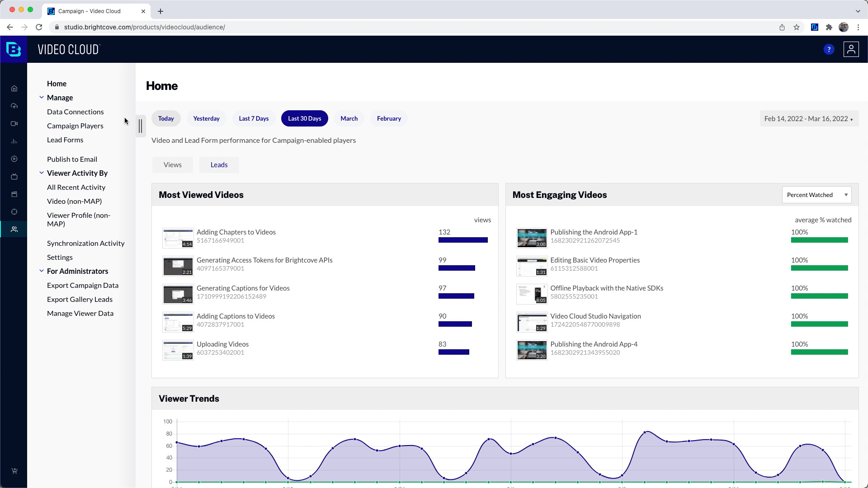This screenshot has width=868, height=488.
Task: Click the Brightcove home icon in sidebar
Action: click(14, 88)
